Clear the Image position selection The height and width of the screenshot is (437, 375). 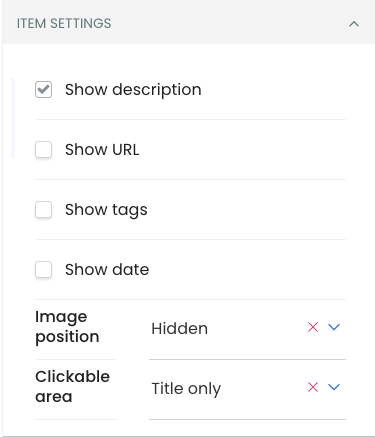(x=313, y=327)
